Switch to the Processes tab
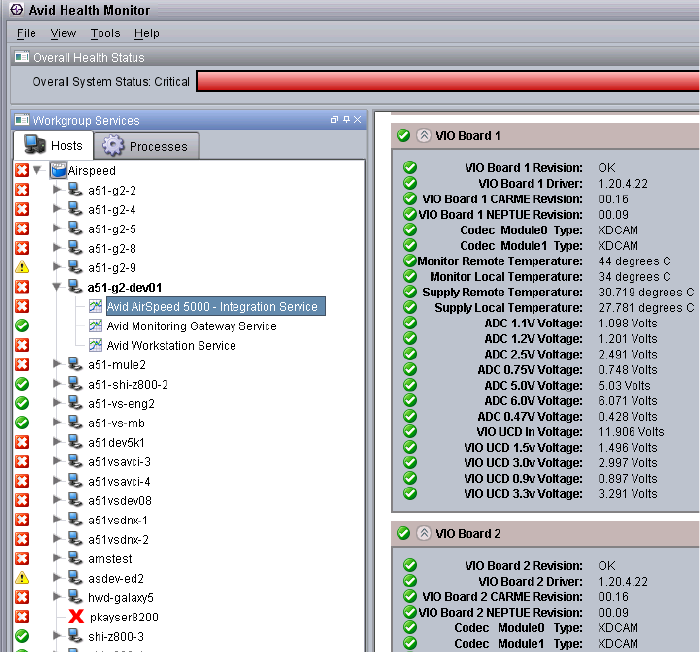 point(146,146)
